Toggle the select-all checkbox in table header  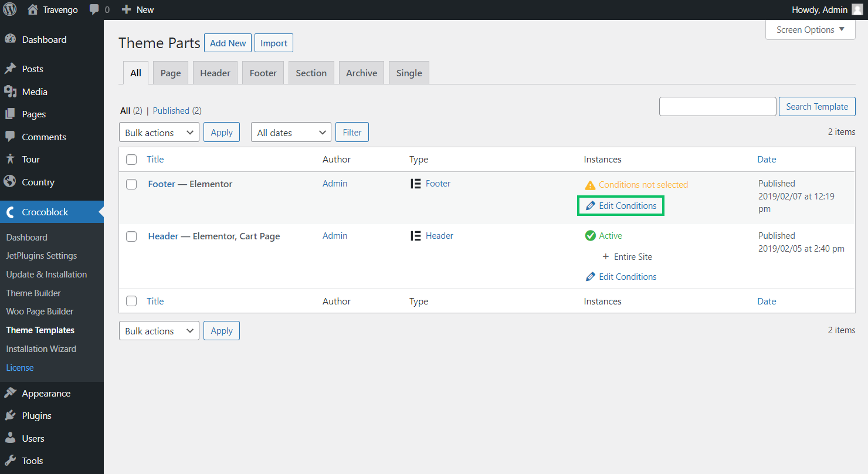[131, 160]
